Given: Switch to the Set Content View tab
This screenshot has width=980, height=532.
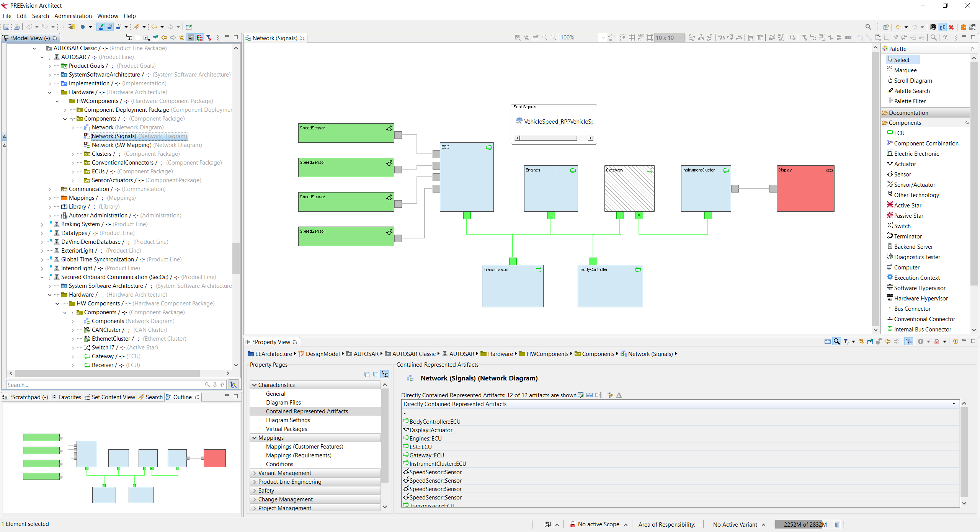Looking at the screenshot, I should click(110, 397).
